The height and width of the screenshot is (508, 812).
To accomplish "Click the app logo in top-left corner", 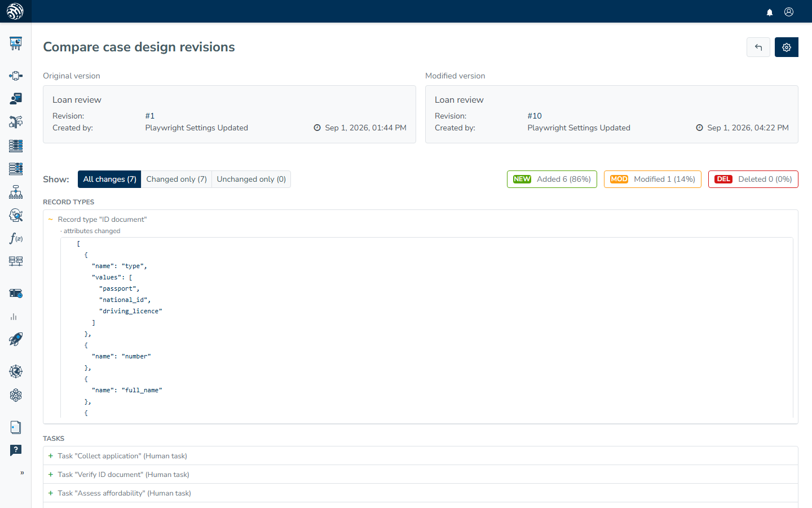I will [x=15, y=11].
